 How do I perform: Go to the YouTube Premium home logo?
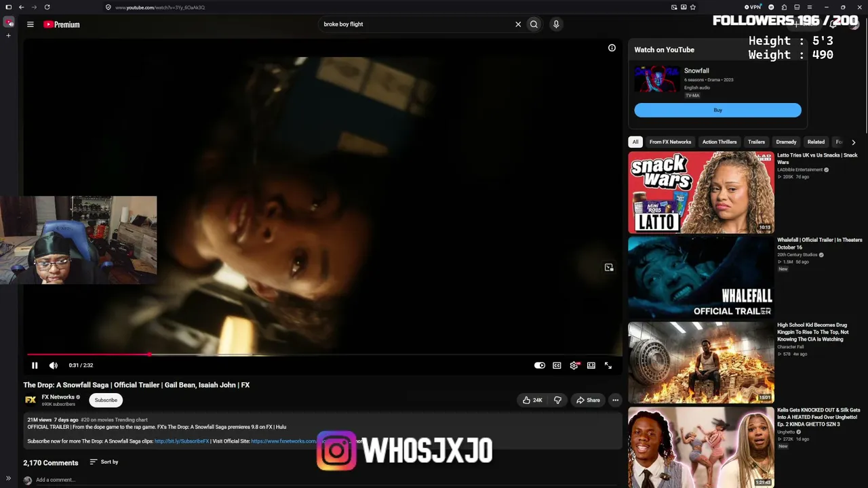click(x=62, y=24)
